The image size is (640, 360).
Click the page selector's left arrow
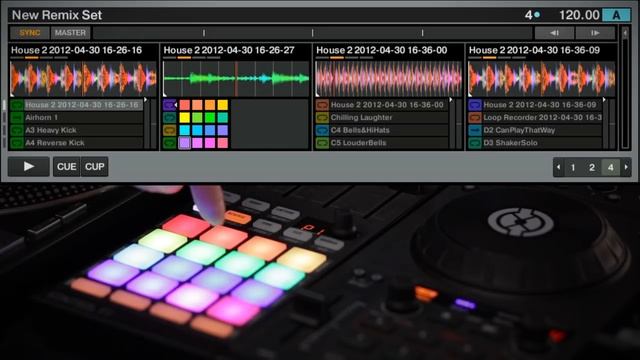click(x=558, y=167)
